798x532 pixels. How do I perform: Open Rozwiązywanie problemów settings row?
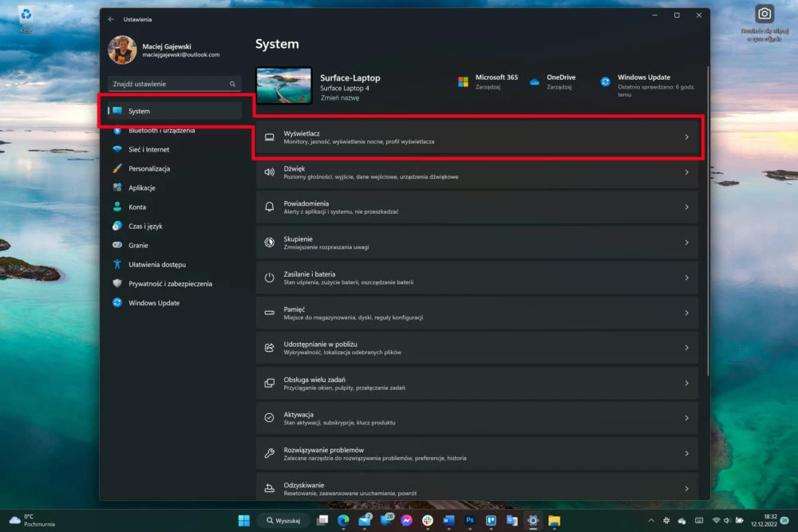[x=477, y=454]
